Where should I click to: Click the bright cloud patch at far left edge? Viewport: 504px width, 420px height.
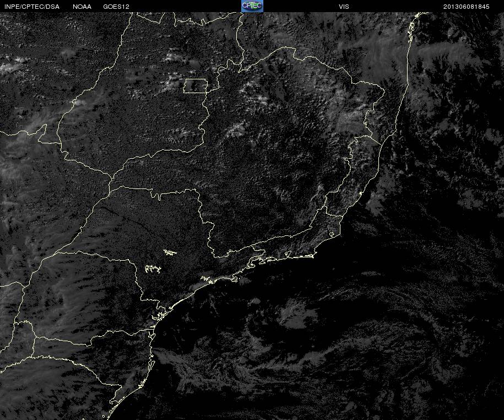pos(11,66)
